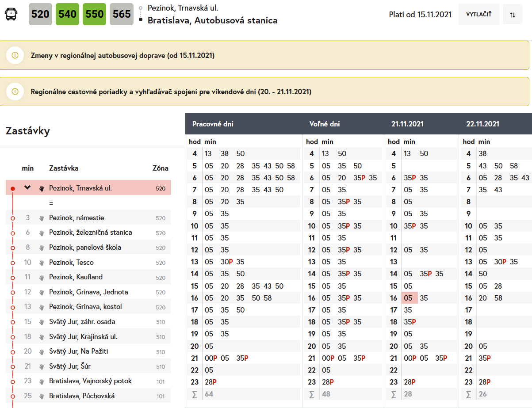The width and height of the screenshot is (532, 408).
Task: Click the swap direction arrows icon
Action: 513,15
